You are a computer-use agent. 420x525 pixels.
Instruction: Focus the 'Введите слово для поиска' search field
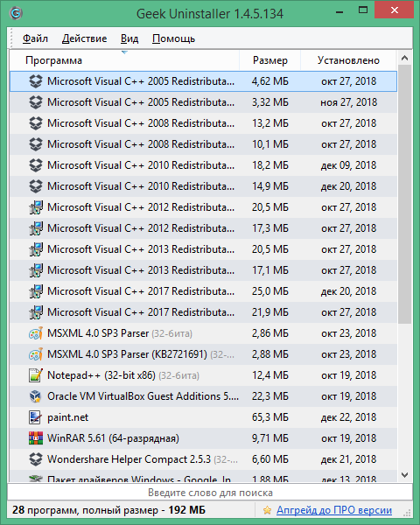(210, 493)
